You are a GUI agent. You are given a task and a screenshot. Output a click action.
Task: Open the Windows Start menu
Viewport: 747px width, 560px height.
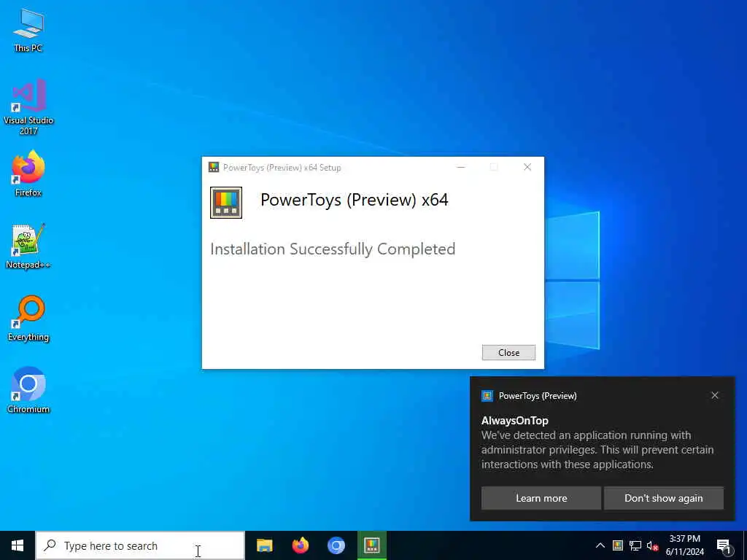click(18, 545)
